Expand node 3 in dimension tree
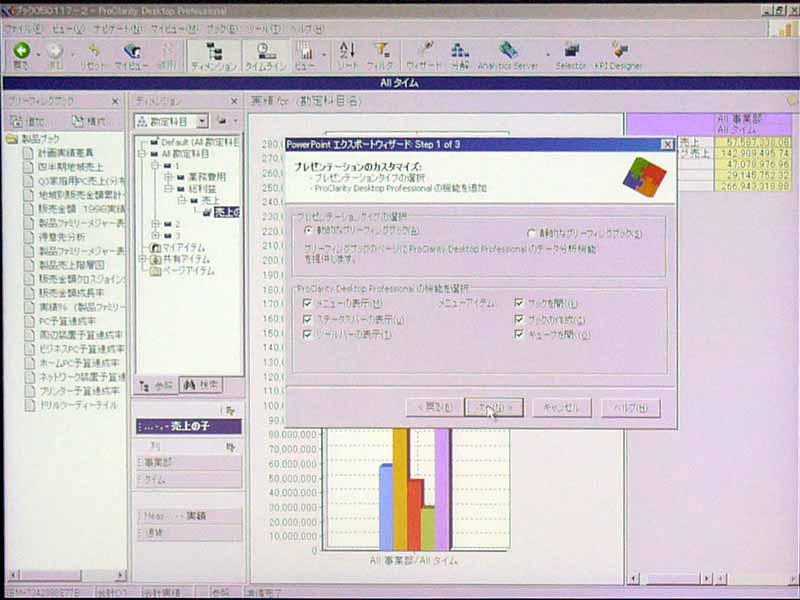Image resolution: width=800 pixels, height=600 pixels. tap(155, 236)
